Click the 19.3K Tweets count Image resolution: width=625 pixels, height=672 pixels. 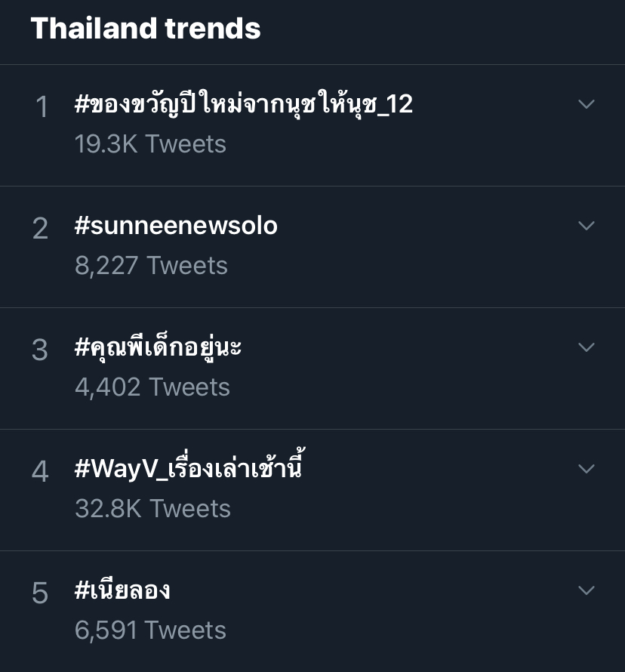150,144
